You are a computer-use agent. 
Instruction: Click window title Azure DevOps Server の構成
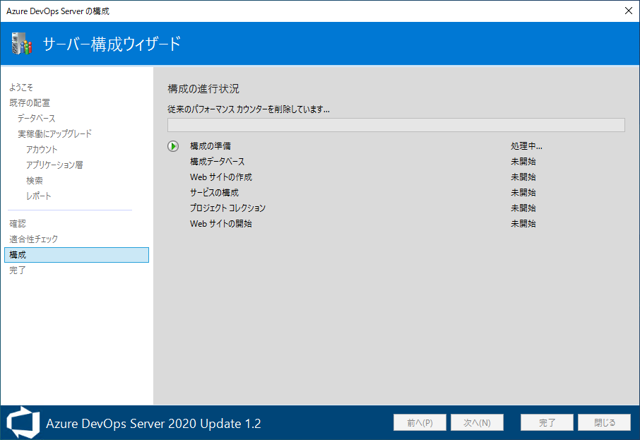click(x=58, y=11)
